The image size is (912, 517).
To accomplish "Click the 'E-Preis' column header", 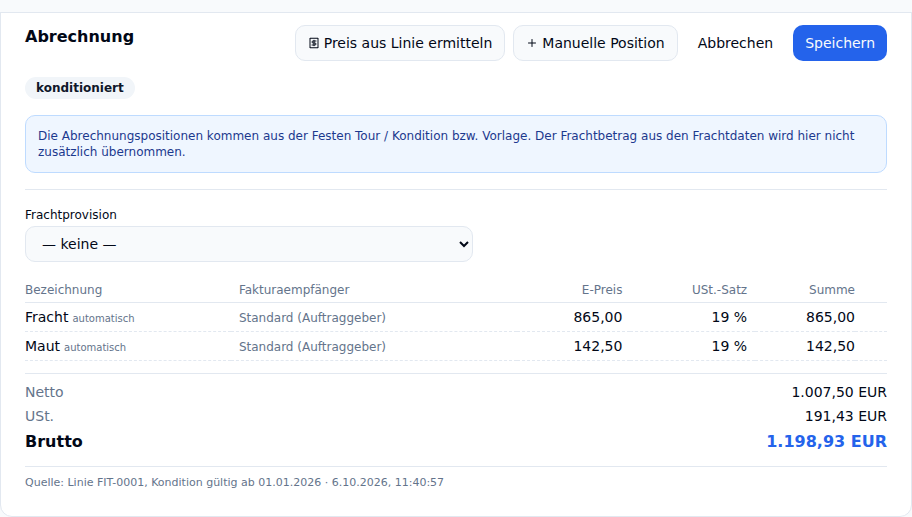I will pos(601,290).
